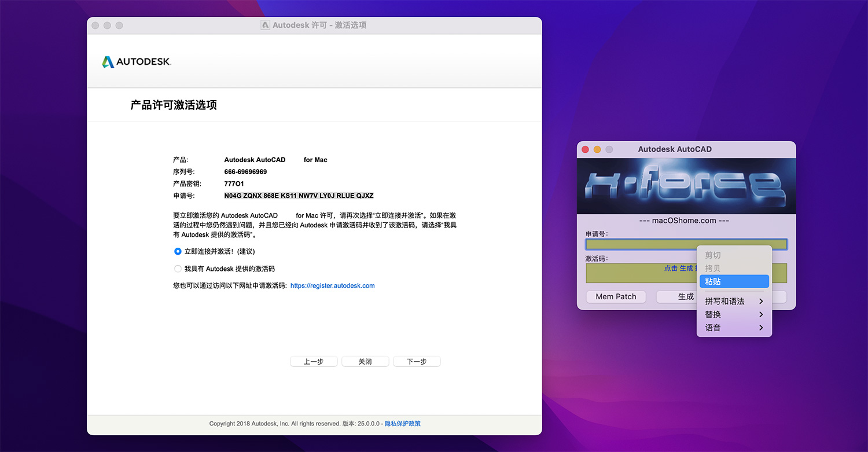Screen dimensions: 868x452
Task: Click the 'Autodesk AutoCAD' keygen window title
Action: click(x=675, y=149)
